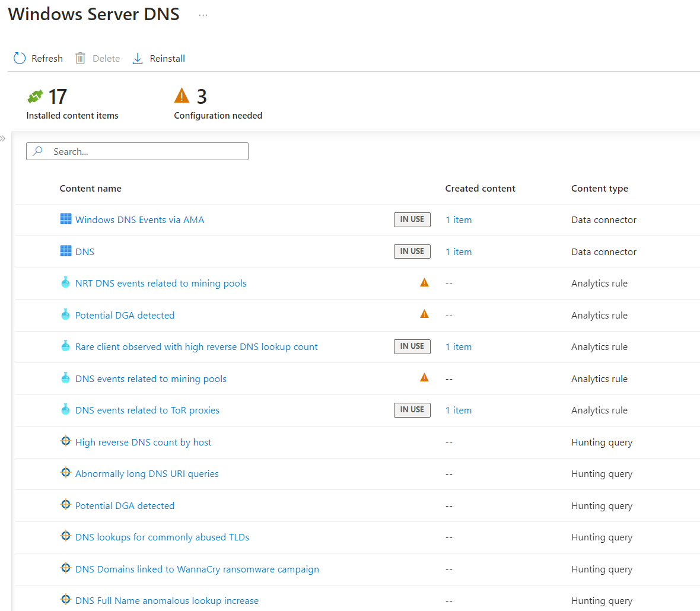700x611 pixels.
Task: Click the Configuration needed label
Action: click(x=218, y=116)
